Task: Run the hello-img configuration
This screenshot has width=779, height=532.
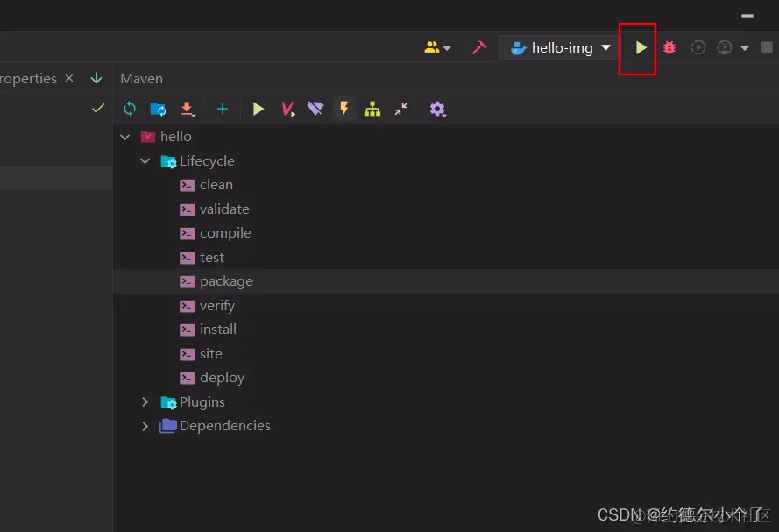Action: click(641, 47)
